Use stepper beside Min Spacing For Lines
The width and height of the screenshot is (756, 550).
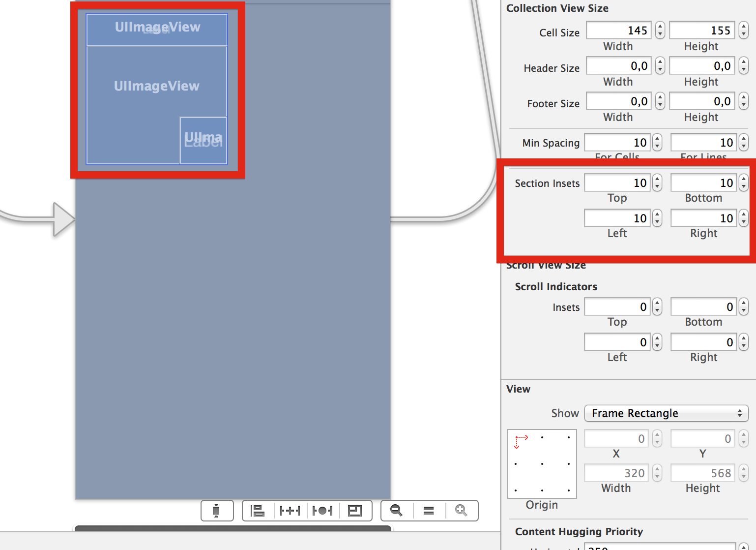(744, 143)
